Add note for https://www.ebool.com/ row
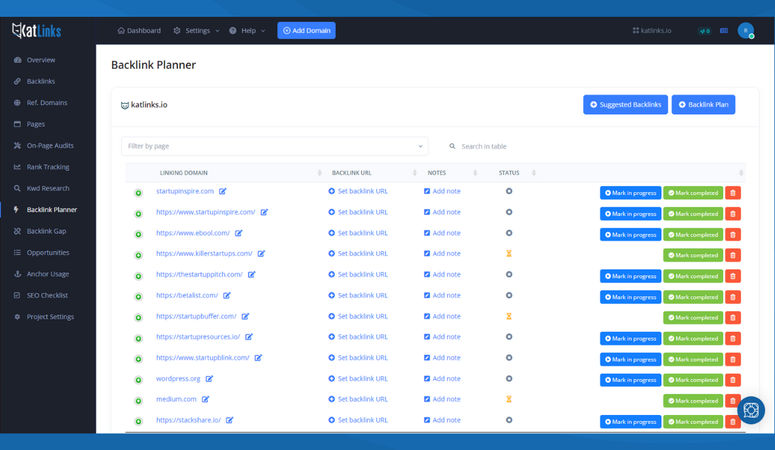Image resolution: width=775 pixels, height=450 pixels. 442,233
